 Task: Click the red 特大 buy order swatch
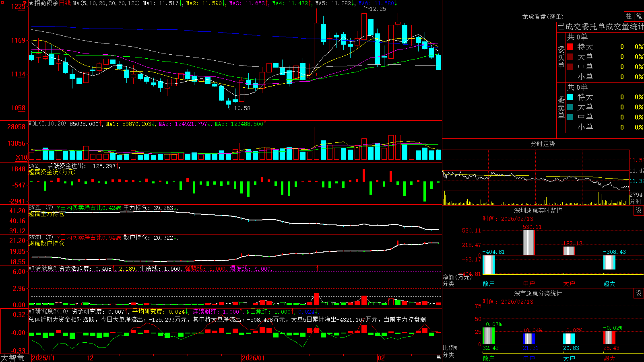570,47
